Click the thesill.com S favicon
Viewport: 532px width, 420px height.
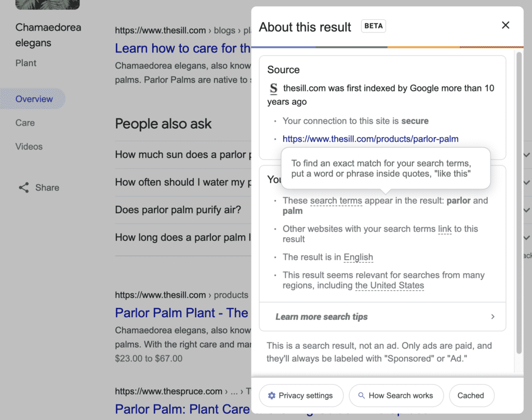tap(273, 88)
